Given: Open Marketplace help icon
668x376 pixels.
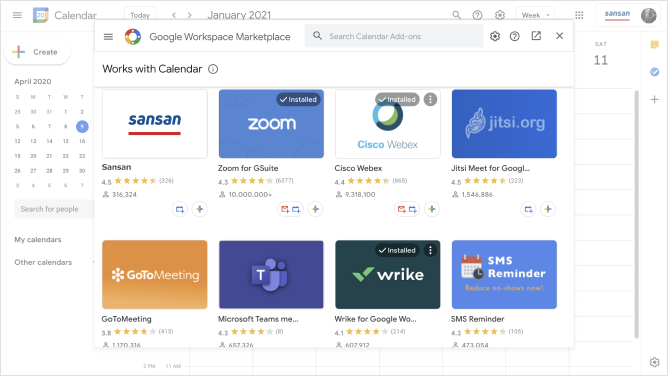Looking at the screenshot, I should (515, 36).
